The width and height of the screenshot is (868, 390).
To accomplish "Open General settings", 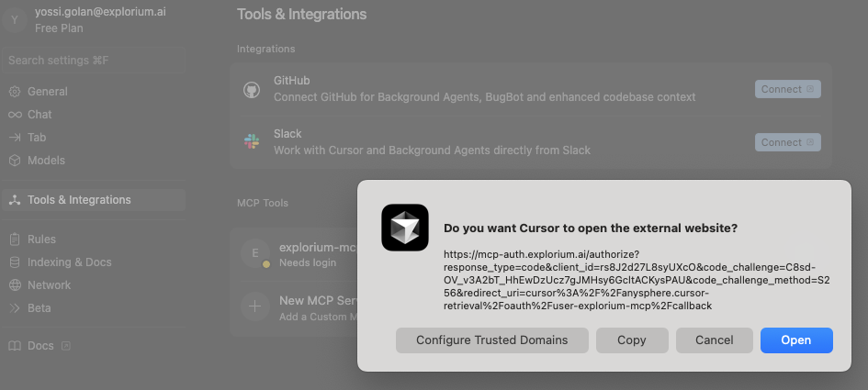I will pyautogui.click(x=93, y=92).
